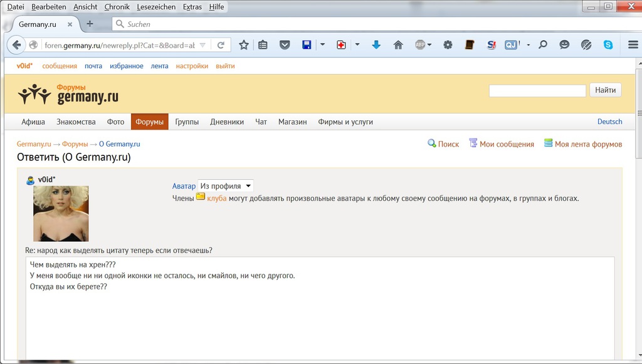Open the Lesezeichen menu

[155, 7]
